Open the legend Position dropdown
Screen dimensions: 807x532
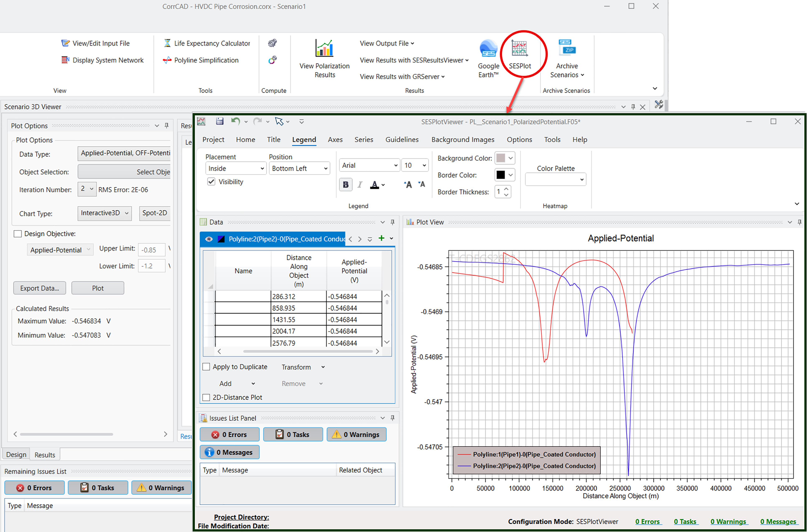click(299, 168)
